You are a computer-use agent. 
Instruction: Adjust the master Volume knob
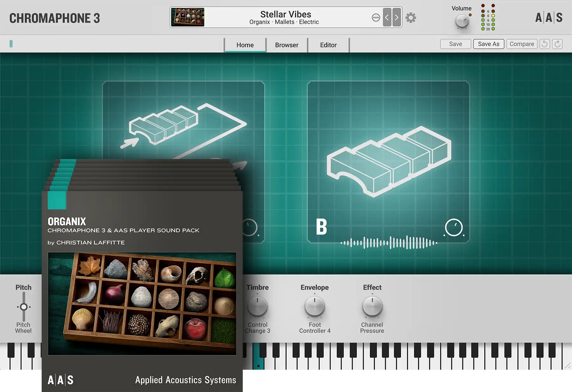click(x=462, y=22)
